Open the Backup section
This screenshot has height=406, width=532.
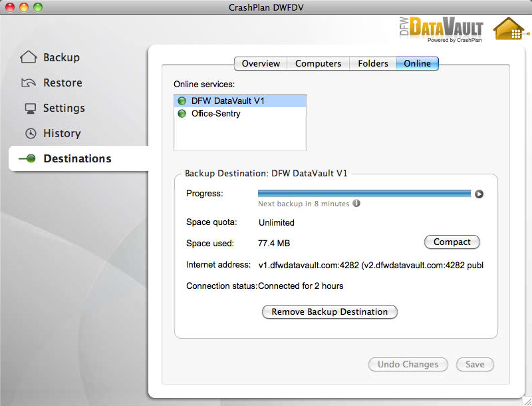tap(61, 57)
